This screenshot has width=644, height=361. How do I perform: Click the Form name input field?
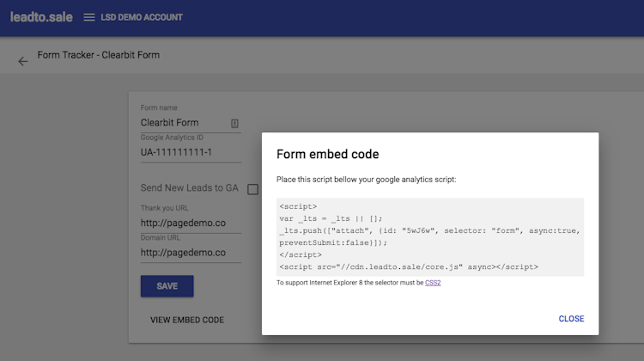tap(182, 123)
